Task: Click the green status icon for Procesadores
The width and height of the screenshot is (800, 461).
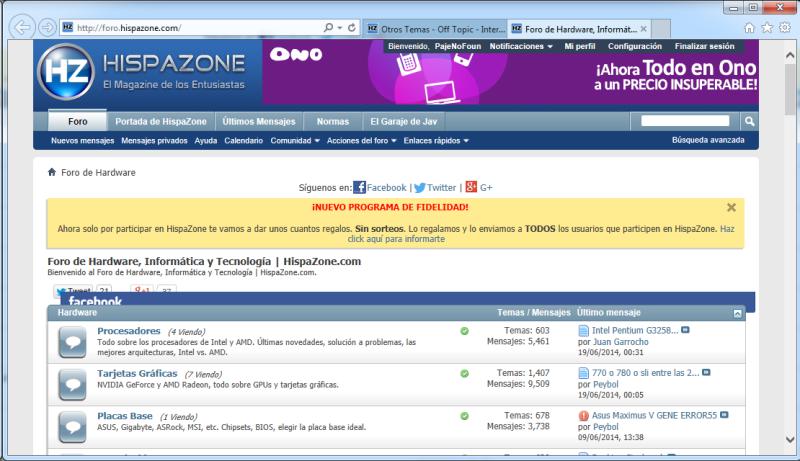Action: [x=464, y=331]
